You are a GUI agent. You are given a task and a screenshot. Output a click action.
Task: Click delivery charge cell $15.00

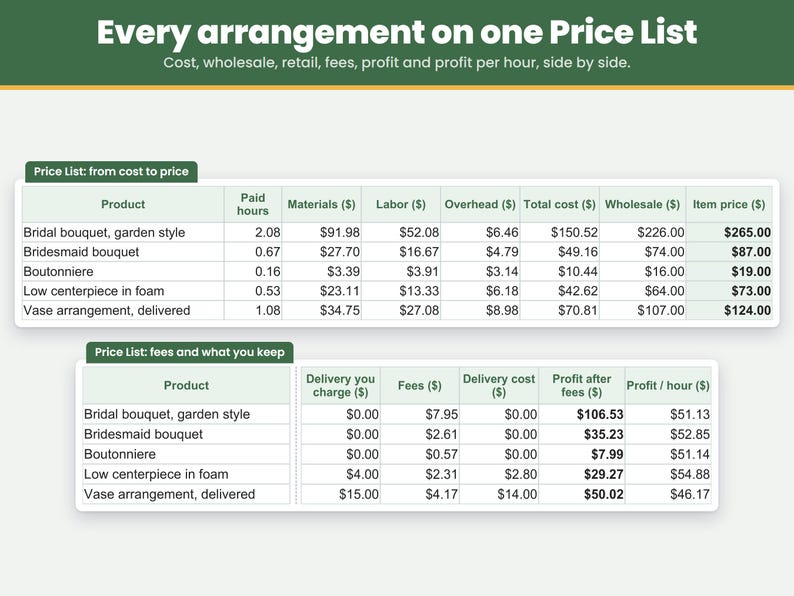tap(340, 494)
